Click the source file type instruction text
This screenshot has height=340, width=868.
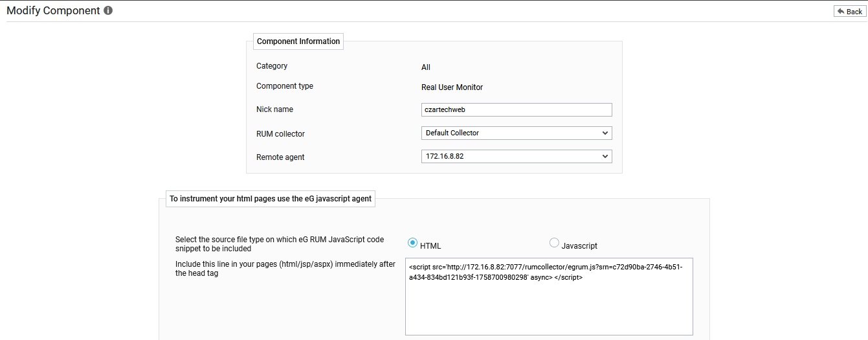279,244
